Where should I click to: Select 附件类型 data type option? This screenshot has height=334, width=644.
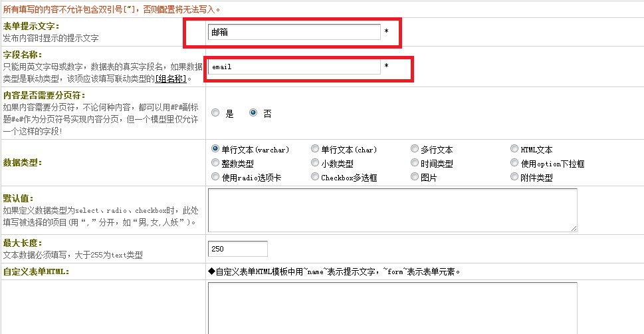pyautogui.click(x=515, y=177)
